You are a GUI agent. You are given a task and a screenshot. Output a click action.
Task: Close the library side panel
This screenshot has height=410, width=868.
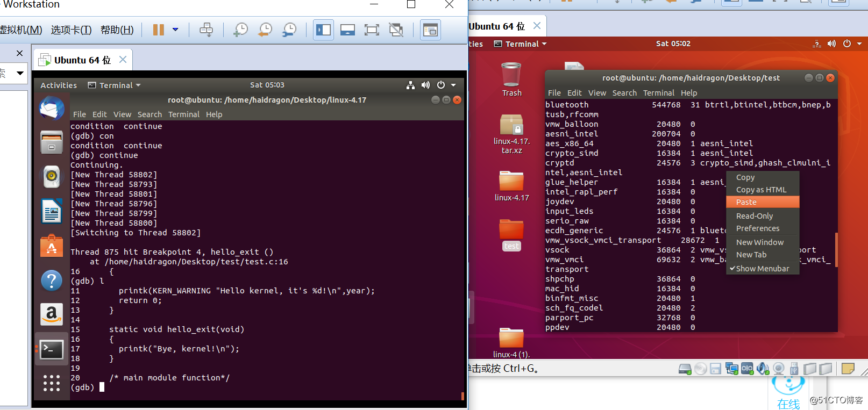pyautogui.click(x=19, y=53)
